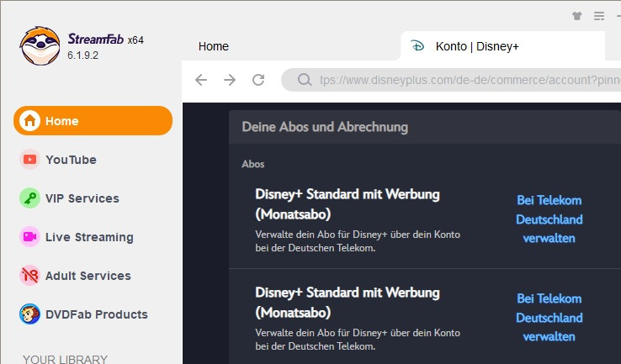Viewport: 621px width, 364px height.
Task: Click the YOUR LIBRARY section label
Action: click(x=65, y=359)
